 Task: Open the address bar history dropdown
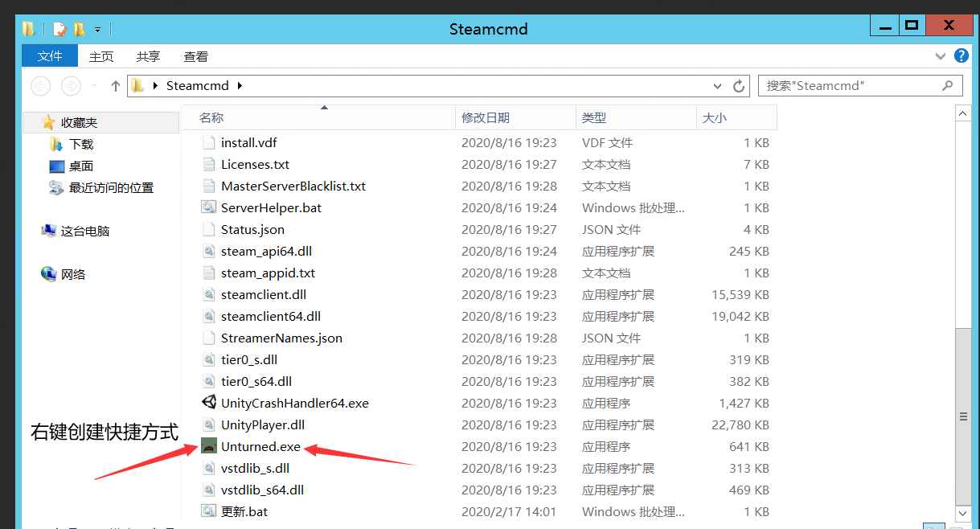point(717,86)
